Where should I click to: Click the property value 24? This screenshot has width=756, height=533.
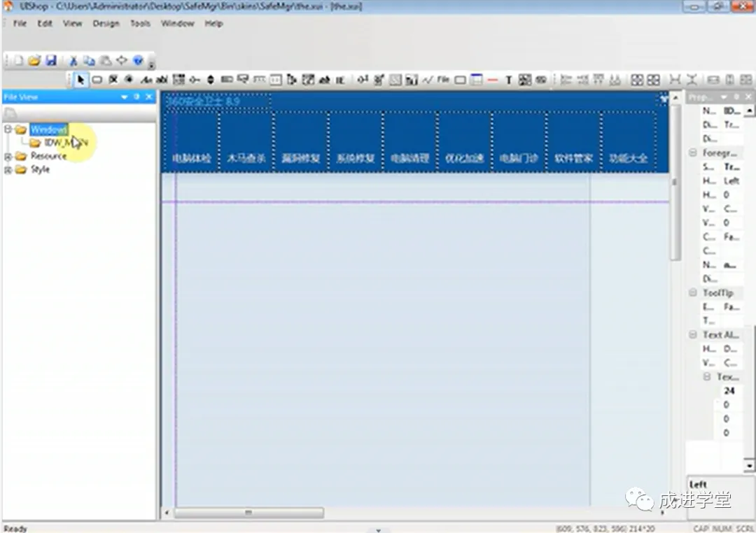coord(729,391)
